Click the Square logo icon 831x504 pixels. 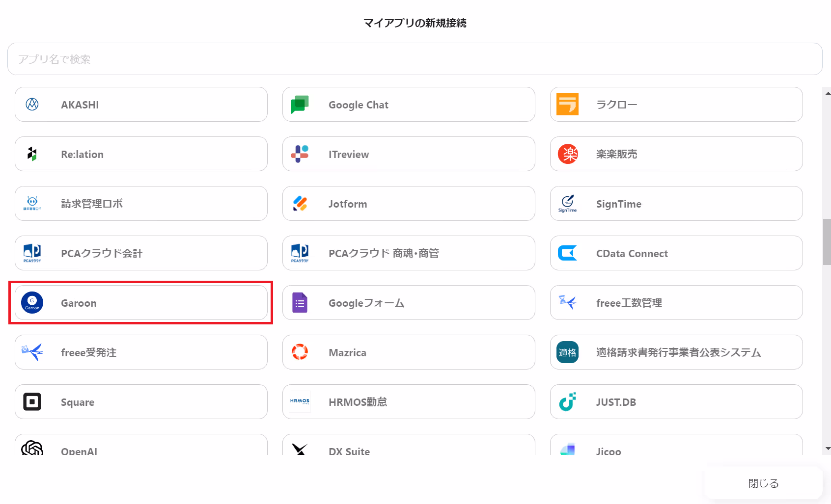click(x=32, y=401)
